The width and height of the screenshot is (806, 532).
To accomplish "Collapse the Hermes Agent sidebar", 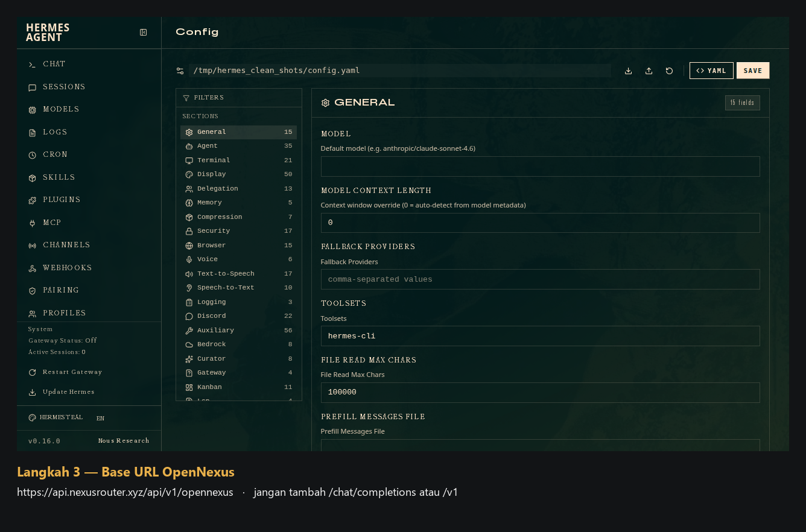I will coord(144,33).
